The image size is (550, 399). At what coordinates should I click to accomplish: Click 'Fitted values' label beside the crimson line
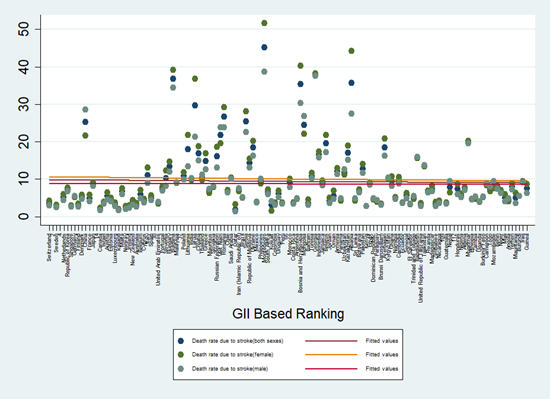(382, 368)
